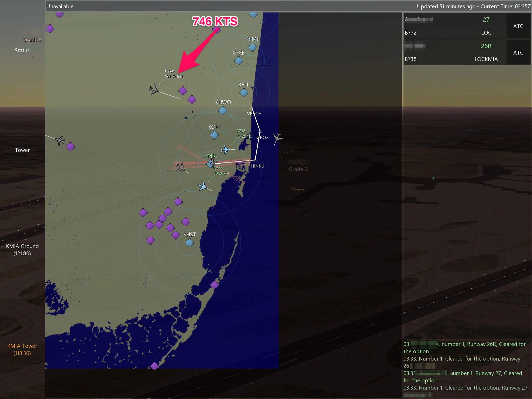Image resolution: width=532 pixels, height=399 pixels.
Task: Switch to KMIA Tower 118.30 frequency
Action: click(22, 349)
